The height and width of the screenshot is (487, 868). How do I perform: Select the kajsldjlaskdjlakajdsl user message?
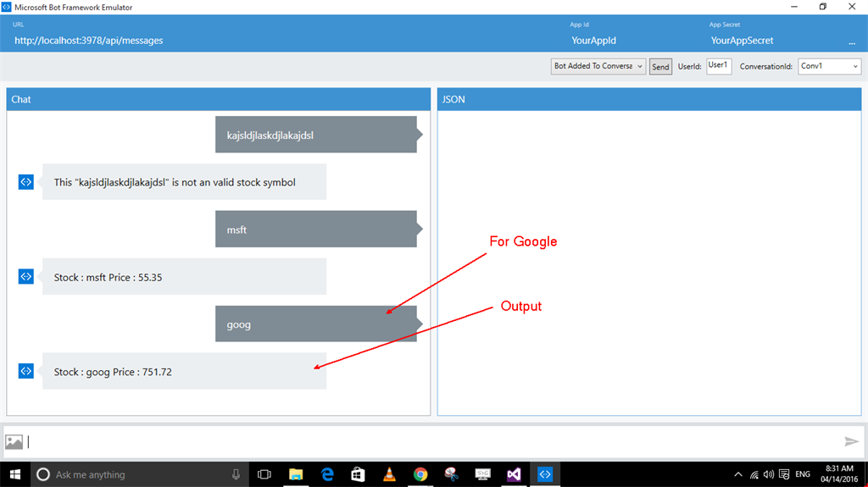point(319,135)
